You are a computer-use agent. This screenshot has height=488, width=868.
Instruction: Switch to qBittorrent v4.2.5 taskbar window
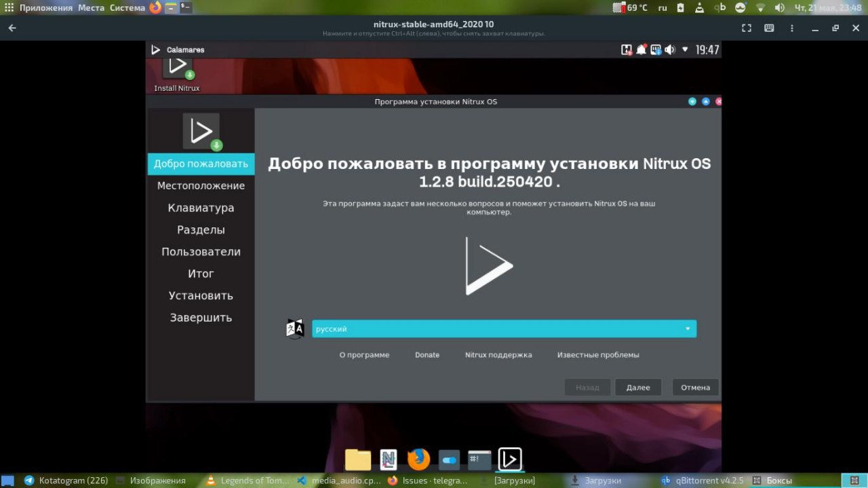[x=703, y=480]
